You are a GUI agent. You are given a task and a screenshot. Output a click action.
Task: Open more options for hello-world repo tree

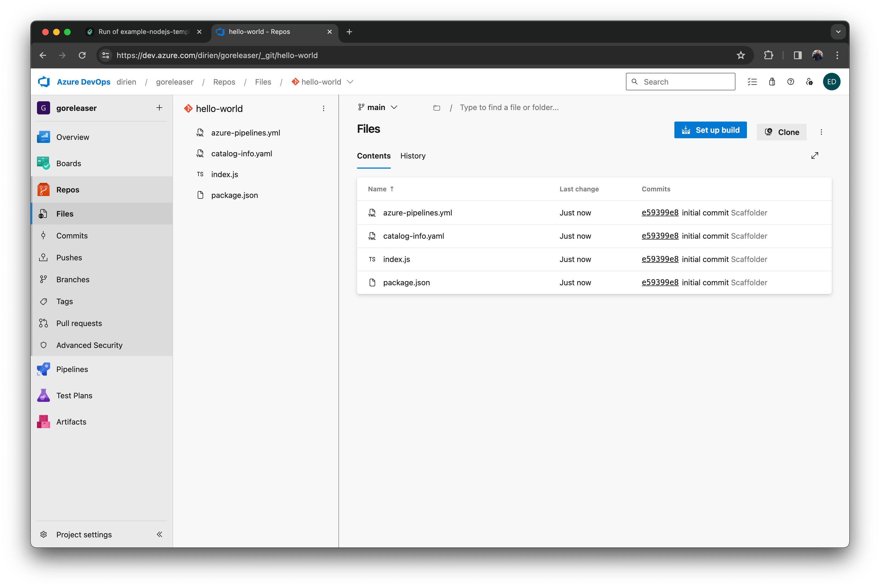[x=323, y=109]
